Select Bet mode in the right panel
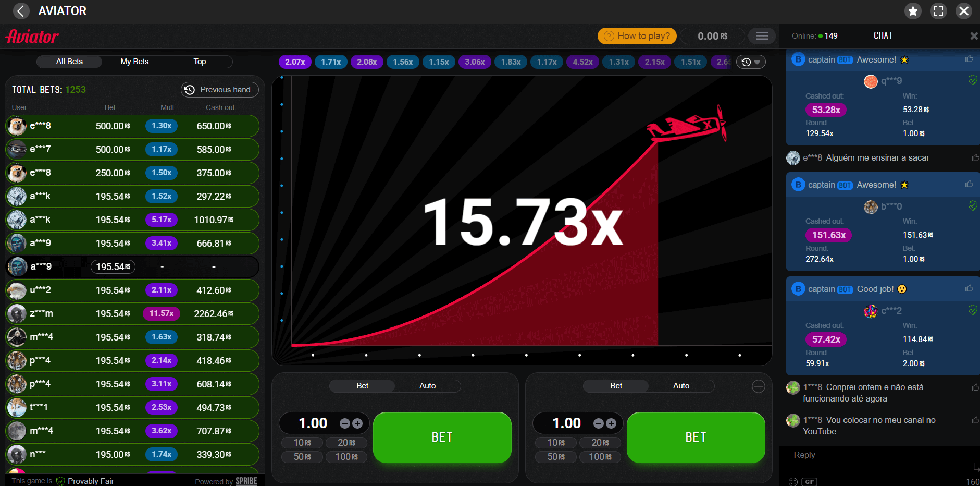The width and height of the screenshot is (980, 486). tap(616, 386)
